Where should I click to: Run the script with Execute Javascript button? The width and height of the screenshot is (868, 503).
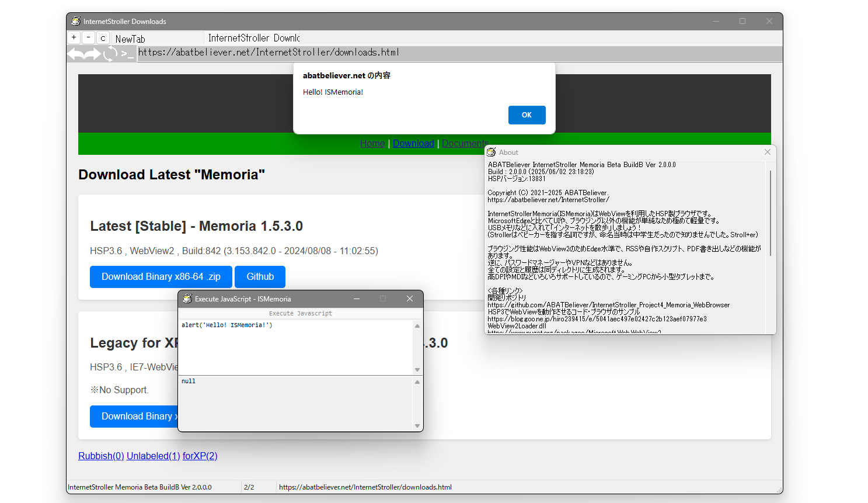[x=301, y=313]
